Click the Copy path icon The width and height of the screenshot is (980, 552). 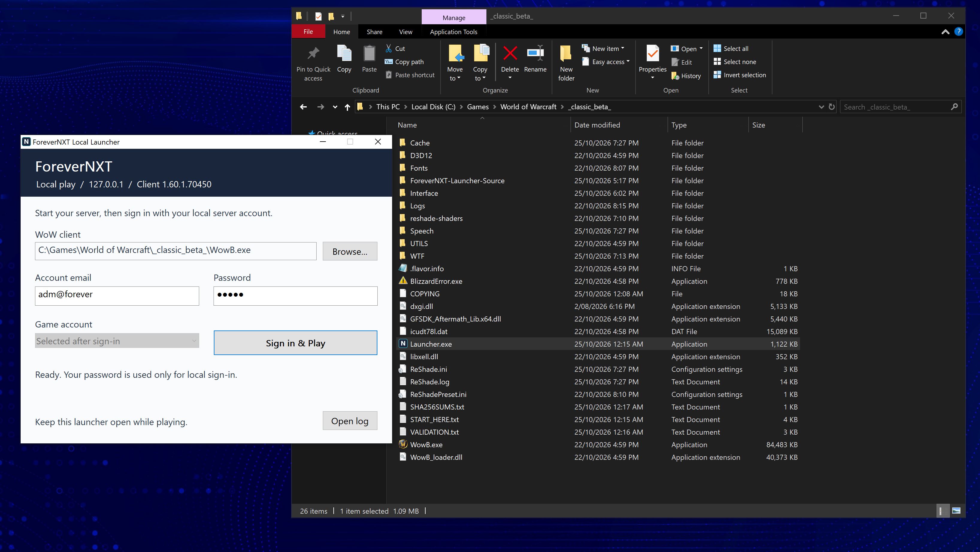(388, 62)
